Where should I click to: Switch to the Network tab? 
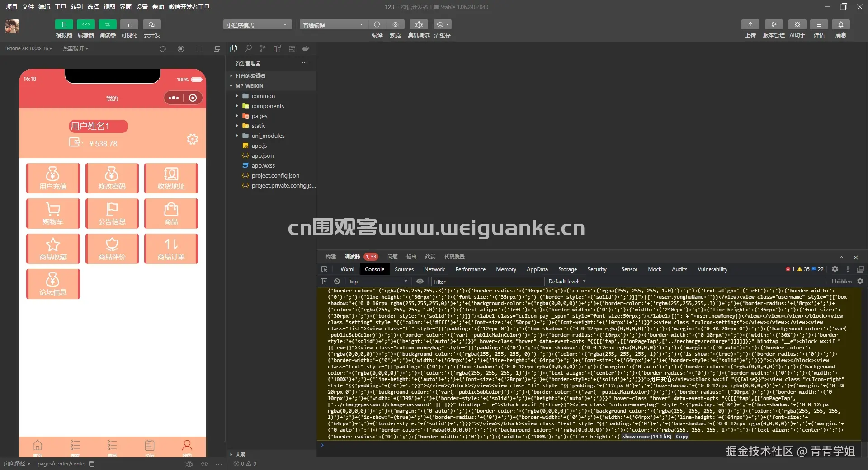click(434, 269)
